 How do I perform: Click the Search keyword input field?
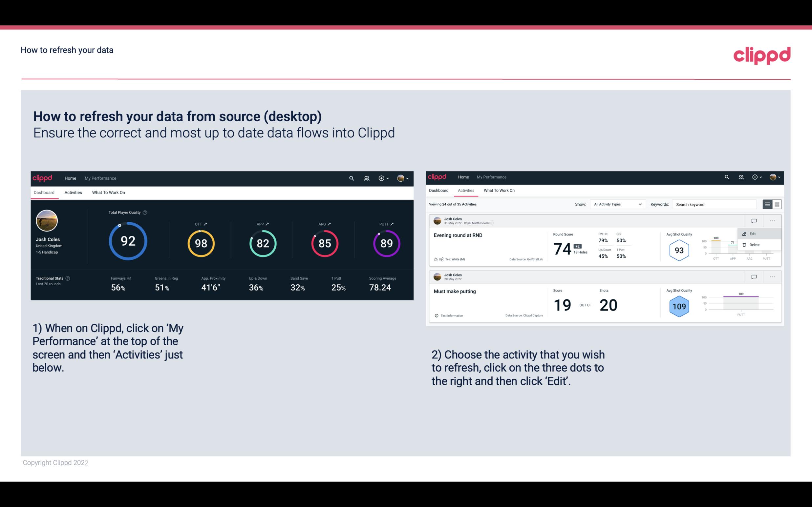pos(715,204)
